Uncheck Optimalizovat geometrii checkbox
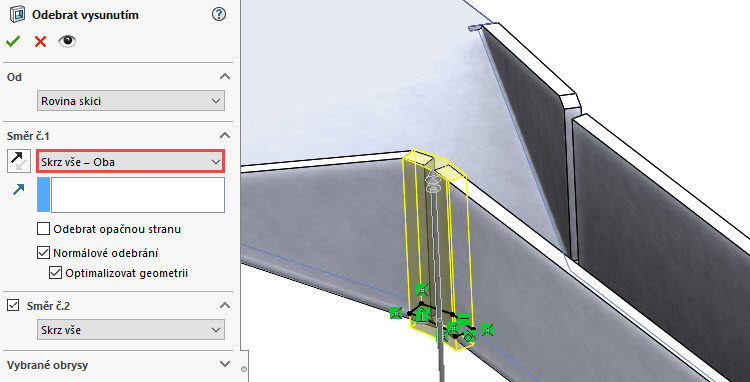The height and width of the screenshot is (382, 750). [55, 273]
